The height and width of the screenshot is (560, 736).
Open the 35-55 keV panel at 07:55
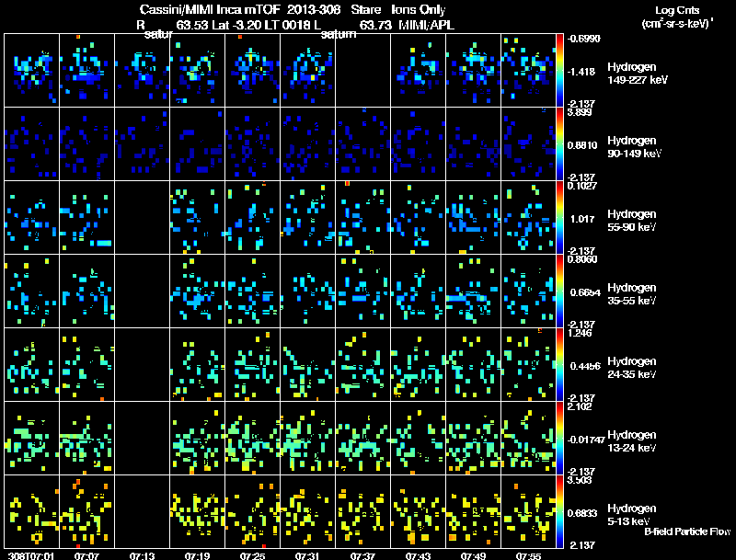coord(528,291)
